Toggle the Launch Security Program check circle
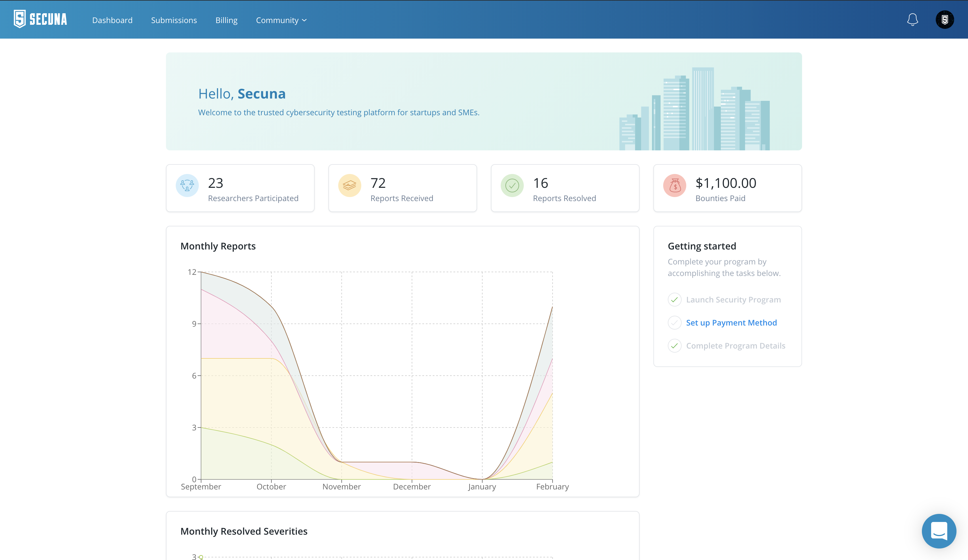 click(674, 300)
